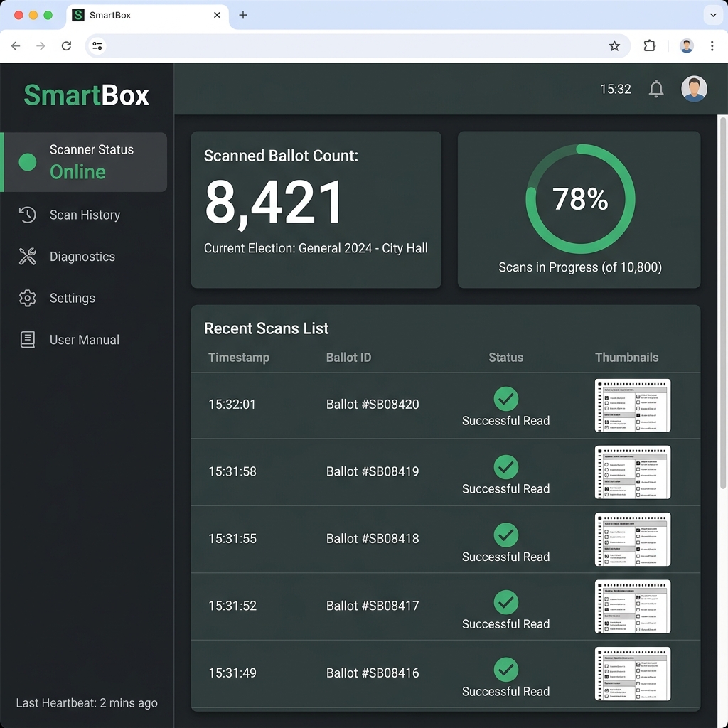Click timestamp 15:31:55
The image size is (728, 728).
232,539
